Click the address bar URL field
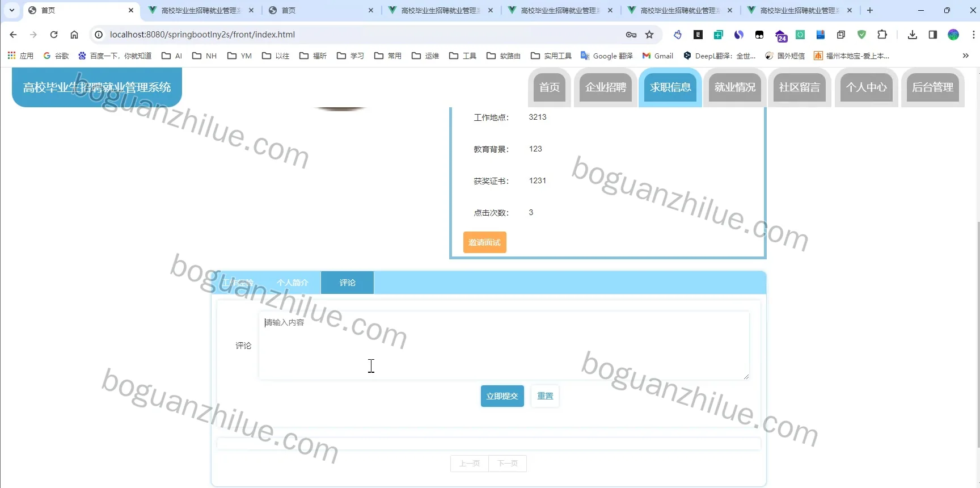This screenshot has height=488, width=980. (363, 35)
